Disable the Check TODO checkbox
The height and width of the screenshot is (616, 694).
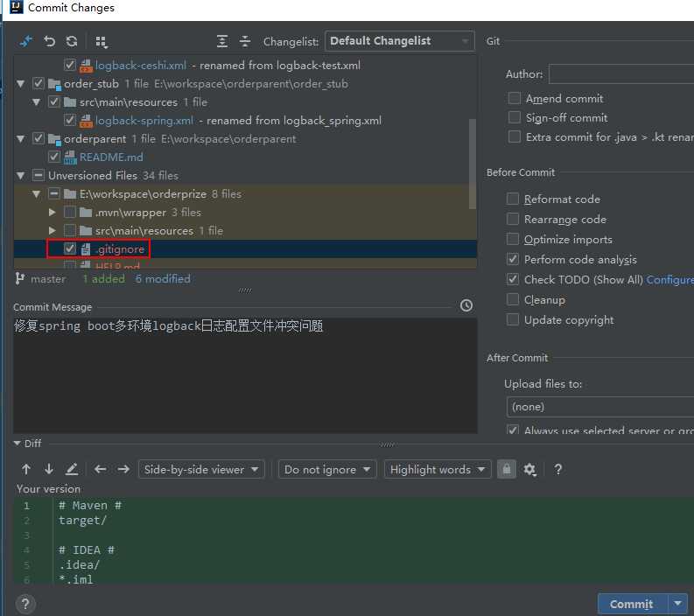513,279
